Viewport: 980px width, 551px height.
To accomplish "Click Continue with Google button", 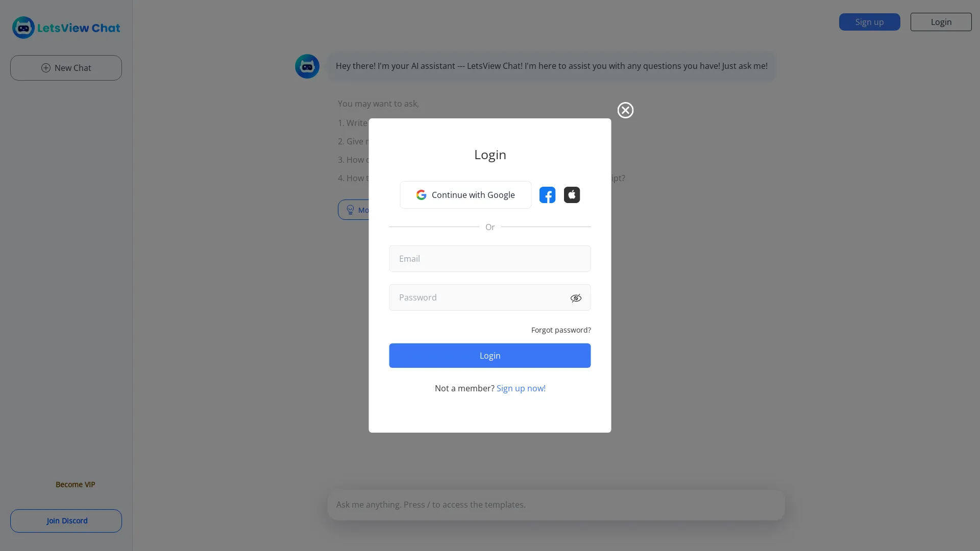I will coord(465,194).
